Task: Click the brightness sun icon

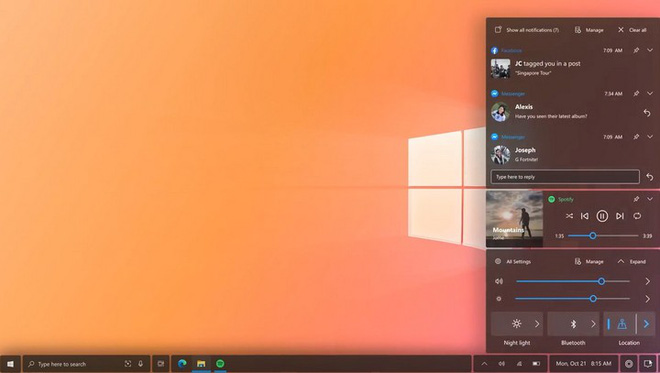Action: point(499,299)
